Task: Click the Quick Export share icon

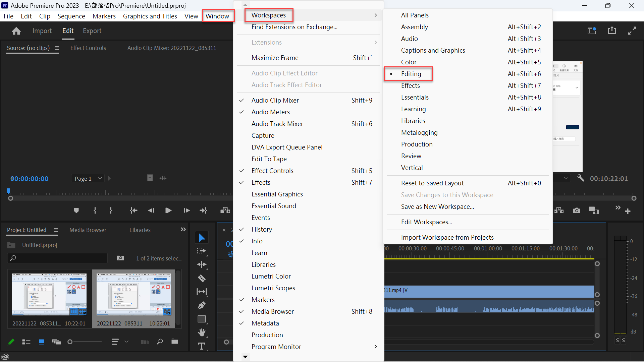Action: pyautogui.click(x=612, y=31)
